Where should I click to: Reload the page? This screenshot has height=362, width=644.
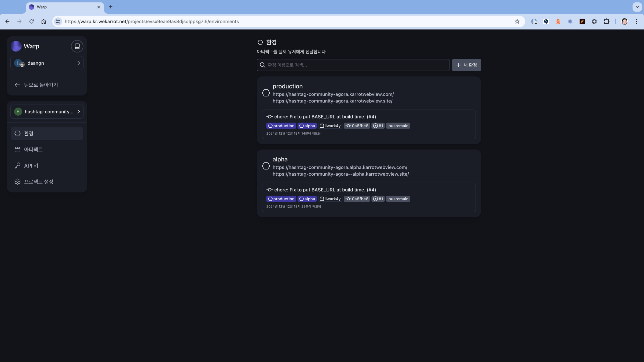31,21
